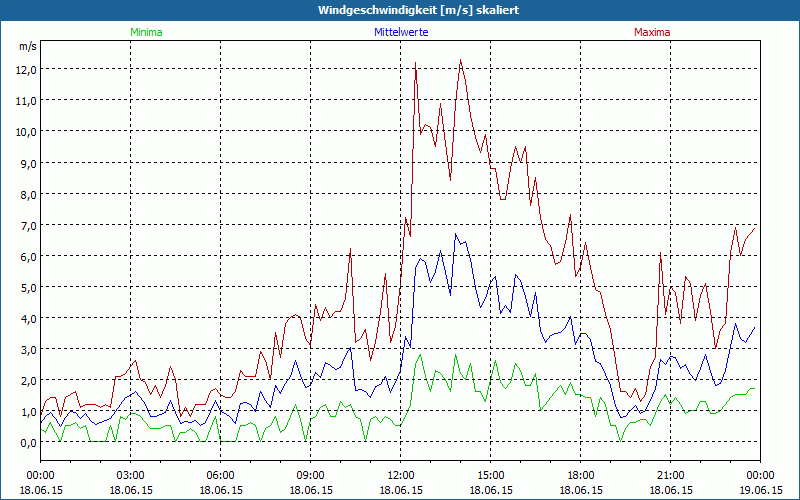Click the first 00:00 time label (18.06.15)
This screenshot has height=500, width=800.
(40, 476)
